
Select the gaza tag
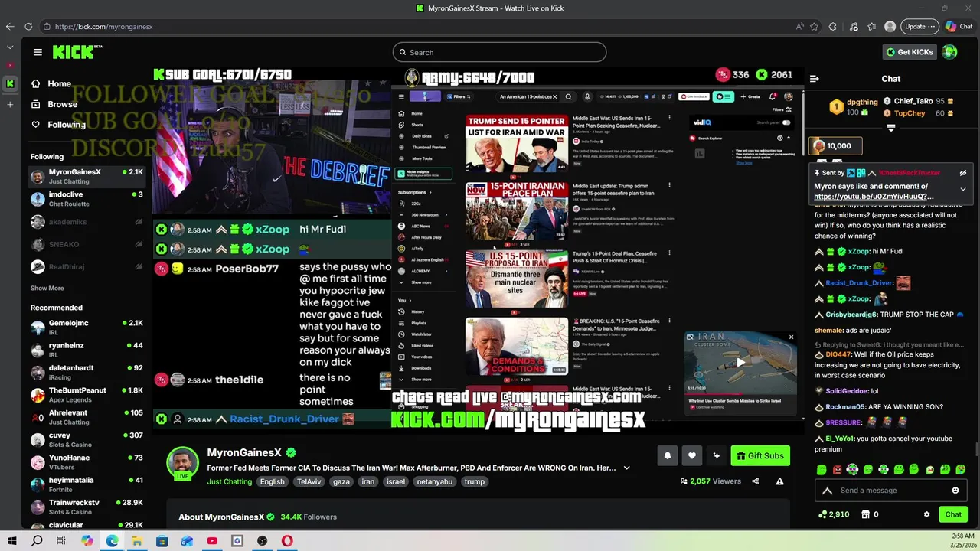(341, 481)
